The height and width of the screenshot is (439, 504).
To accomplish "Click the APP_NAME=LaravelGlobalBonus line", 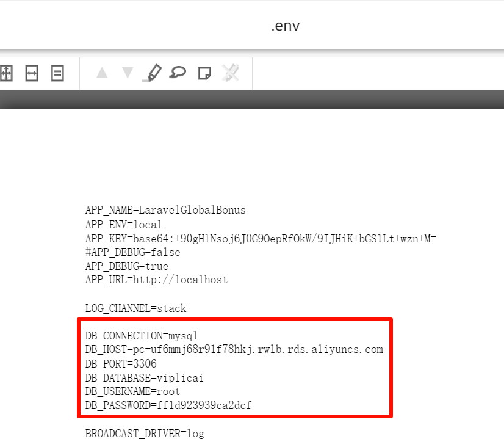I will pyautogui.click(x=165, y=210).
